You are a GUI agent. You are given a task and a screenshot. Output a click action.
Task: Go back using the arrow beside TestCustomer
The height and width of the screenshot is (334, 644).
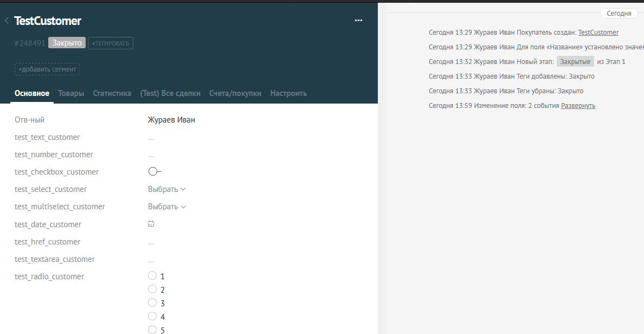[x=7, y=21]
